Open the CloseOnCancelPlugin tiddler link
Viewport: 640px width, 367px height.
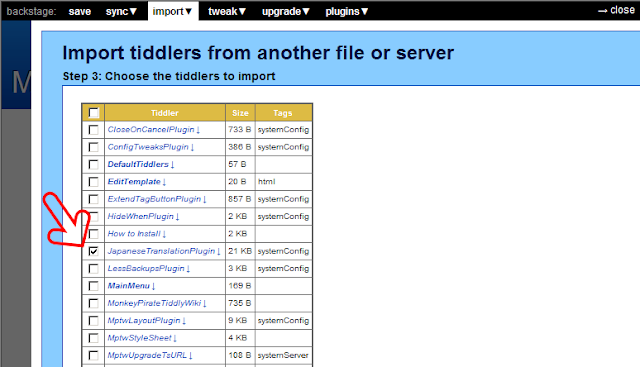coord(153,129)
